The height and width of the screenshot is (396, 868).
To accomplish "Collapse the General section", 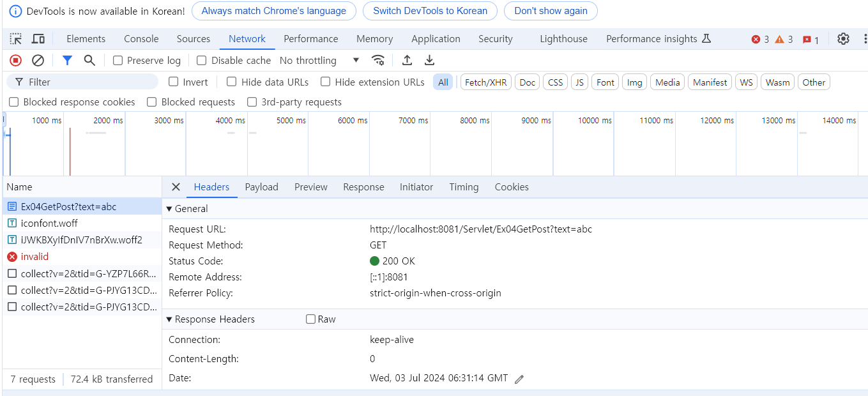I will (x=169, y=209).
